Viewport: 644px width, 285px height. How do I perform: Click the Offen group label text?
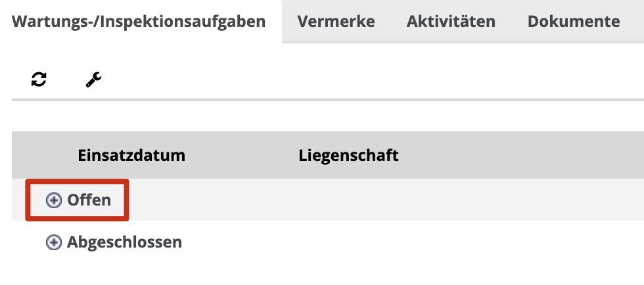tap(89, 200)
